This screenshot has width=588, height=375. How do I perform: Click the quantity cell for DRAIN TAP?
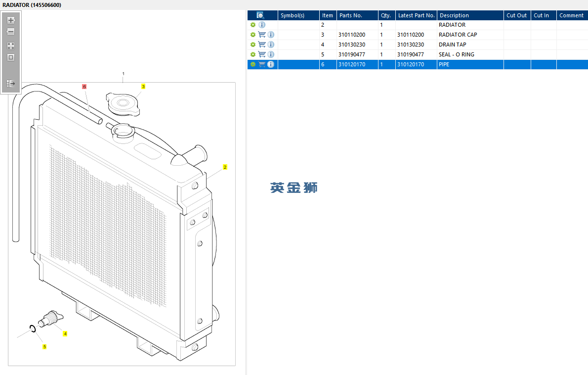point(386,45)
